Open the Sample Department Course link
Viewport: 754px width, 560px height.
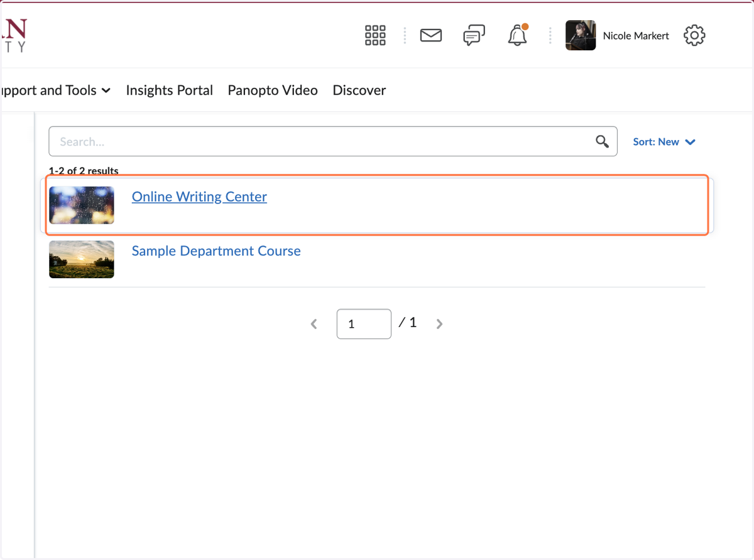(216, 250)
